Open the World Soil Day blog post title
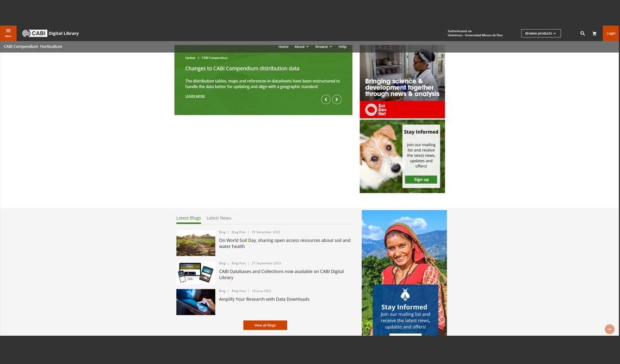 tap(284, 243)
